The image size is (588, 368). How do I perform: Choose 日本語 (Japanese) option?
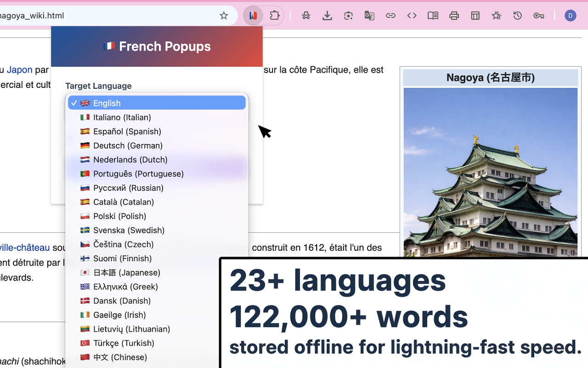(157, 272)
